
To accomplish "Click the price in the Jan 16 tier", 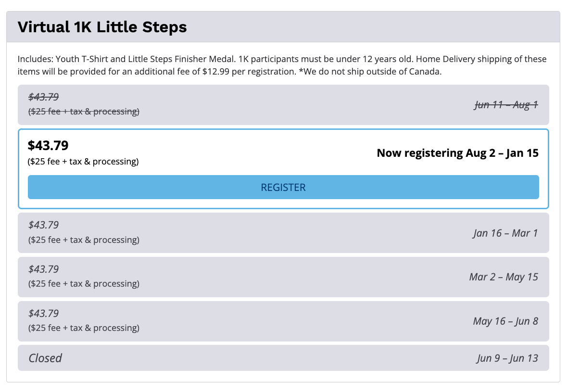I will (x=43, y=225).
